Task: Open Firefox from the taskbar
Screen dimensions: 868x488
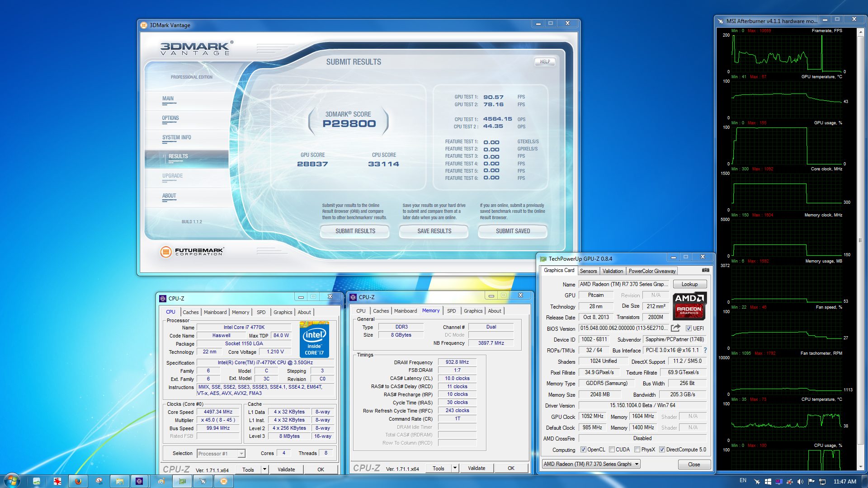Action: (78, 481)
